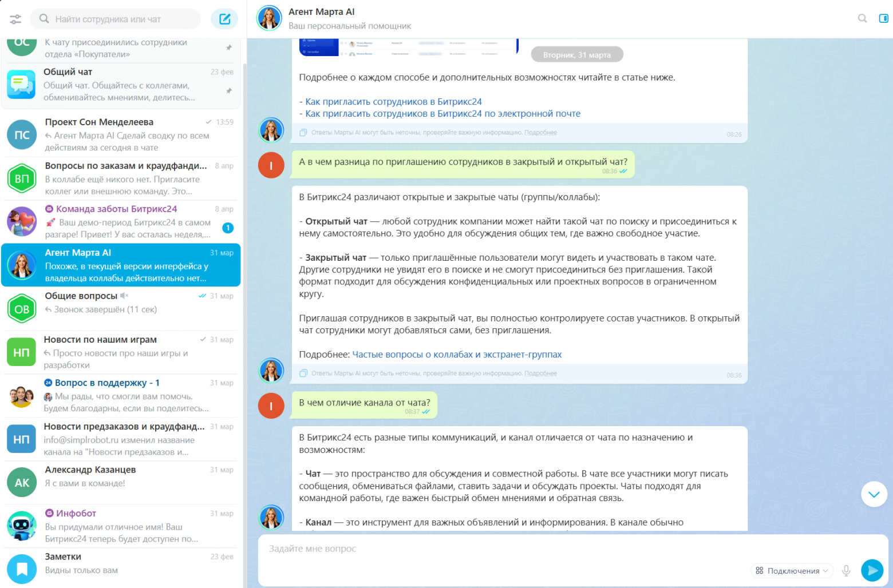Click the muted speaker icon on Общие вопросы
The height and width of the screenshot is (588, 893).
tap(124, 296)
